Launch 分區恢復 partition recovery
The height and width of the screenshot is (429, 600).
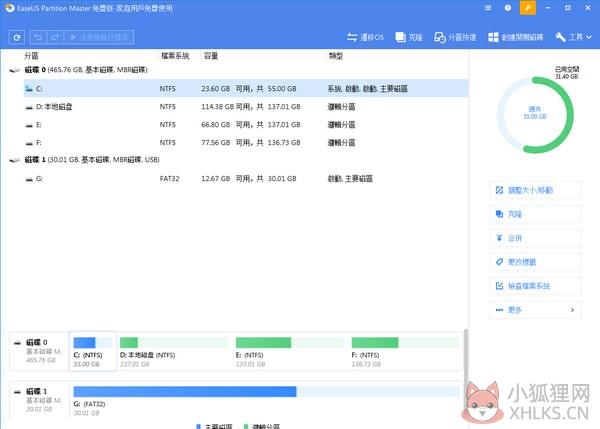[x=455, y=37]
